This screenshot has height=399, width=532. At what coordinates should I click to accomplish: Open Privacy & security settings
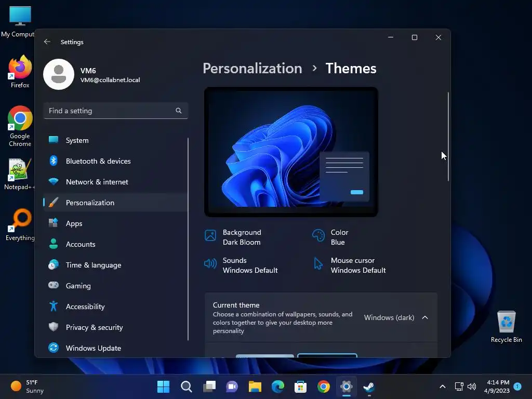coord(115,327)
